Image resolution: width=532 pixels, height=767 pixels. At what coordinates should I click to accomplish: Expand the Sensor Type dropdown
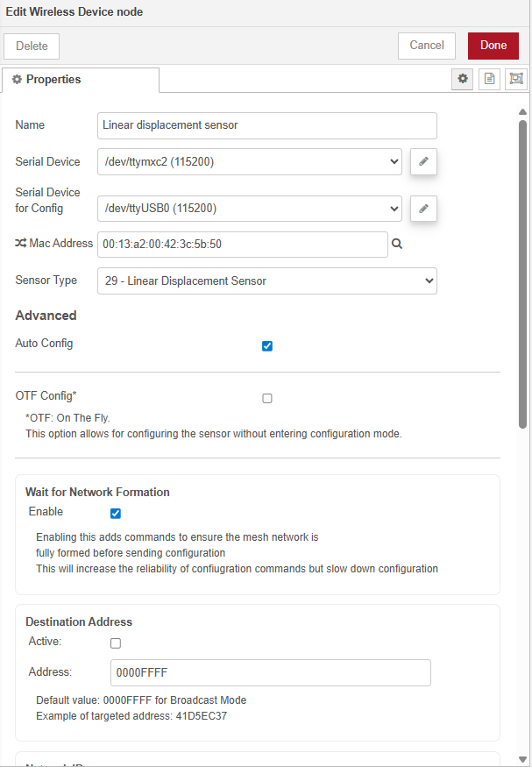point(267,281)
